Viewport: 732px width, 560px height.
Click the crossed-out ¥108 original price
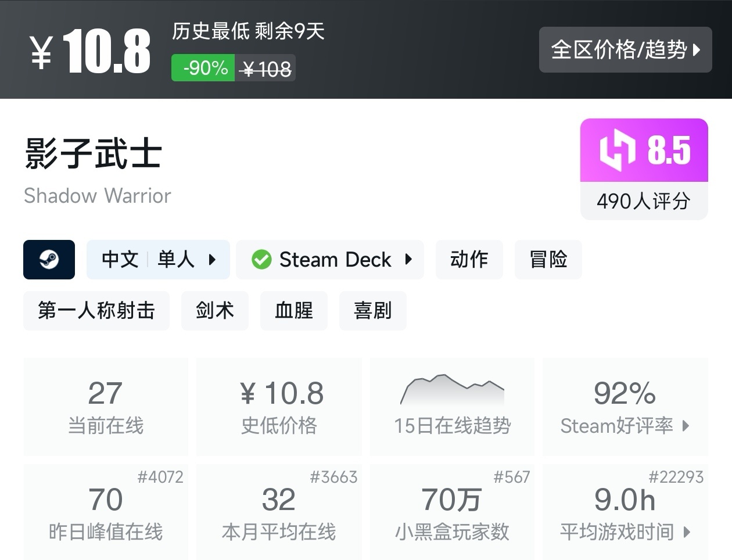pyautogui.click(x=265, y=69)
